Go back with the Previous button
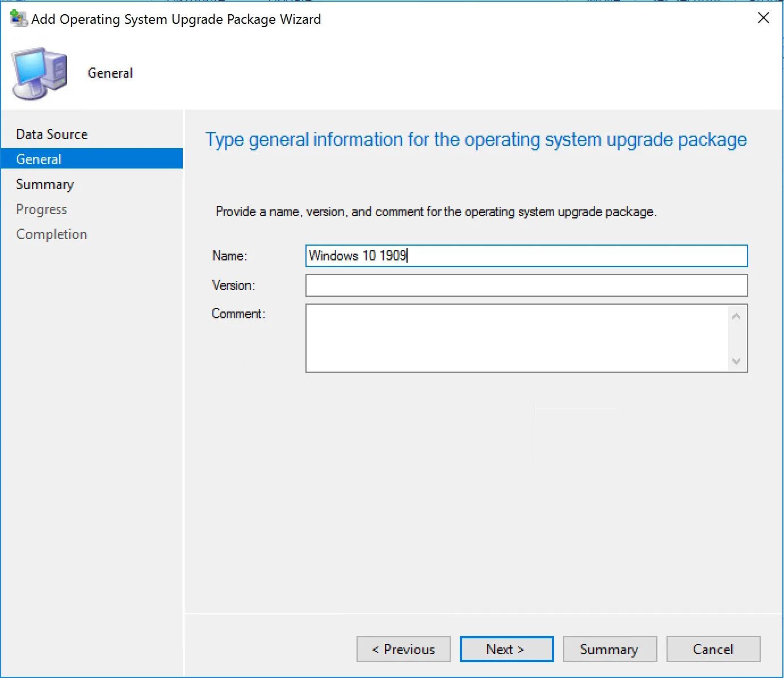Viewport: 784px width, 678px height. point(403,649)
